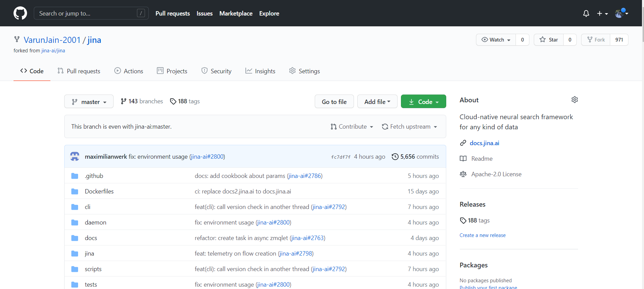Open the scripts folder

tap(93, 269)
